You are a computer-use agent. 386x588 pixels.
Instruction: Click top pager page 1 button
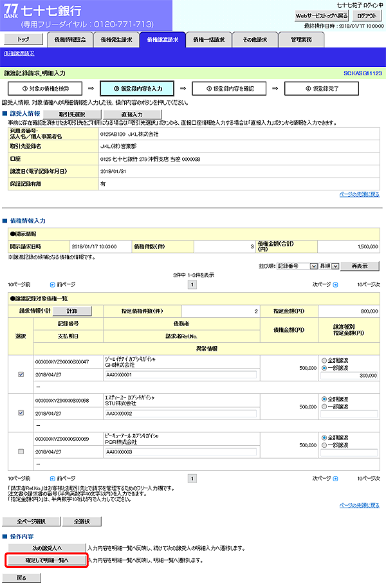[192, 285]
